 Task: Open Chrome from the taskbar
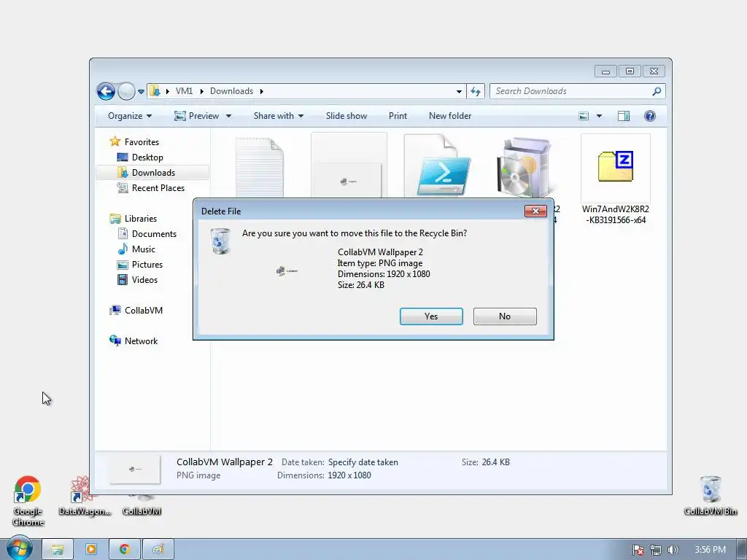click(x=124, y=549)
